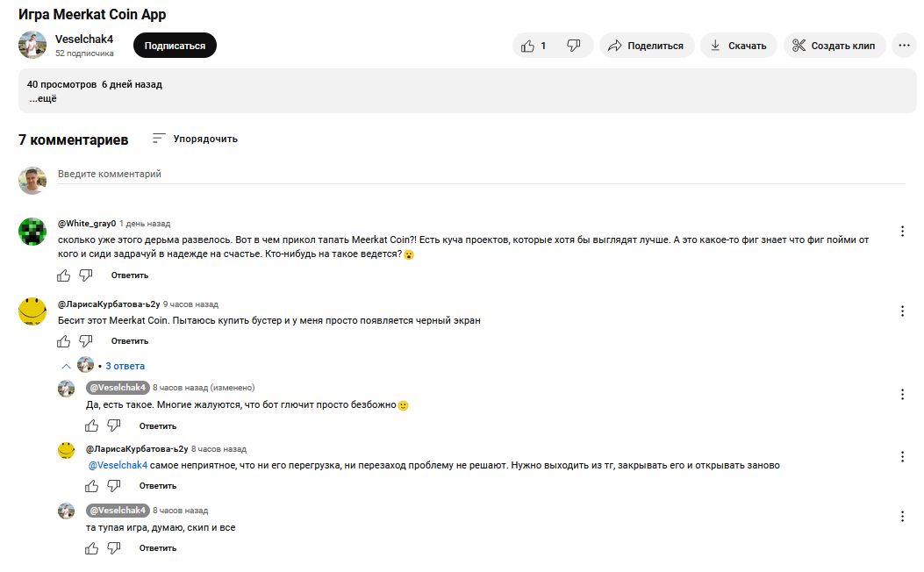
Task: Click @White_gray0's green avatar
Action: (x=32, y=231)
